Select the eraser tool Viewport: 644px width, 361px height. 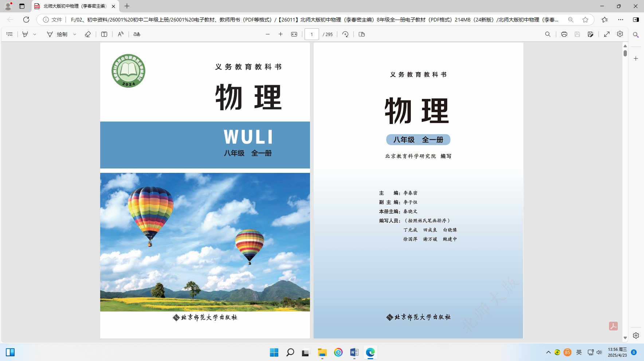tap(88, 34)
